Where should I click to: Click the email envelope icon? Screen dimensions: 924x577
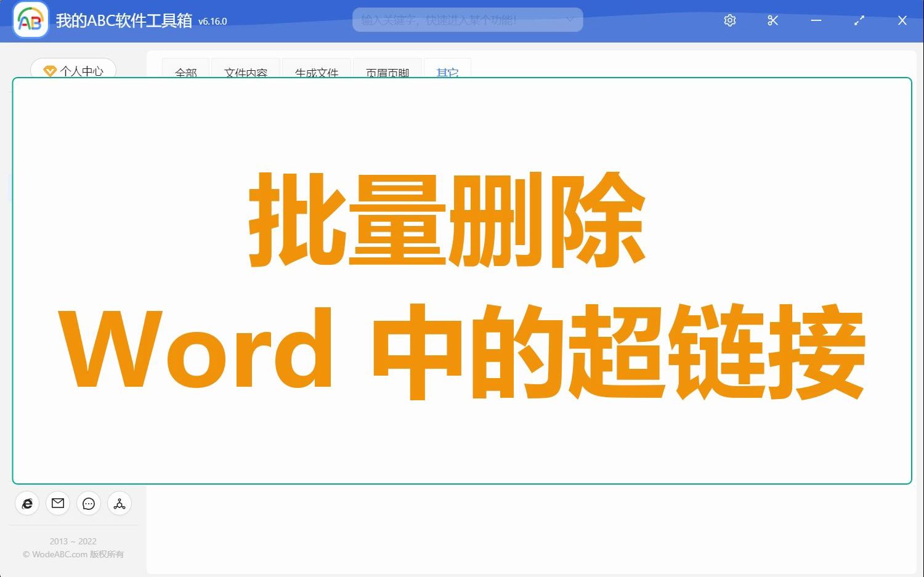pos(58,504)
